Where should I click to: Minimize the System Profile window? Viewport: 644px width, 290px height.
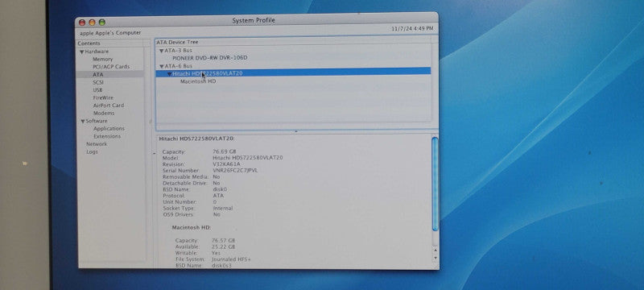92,23
